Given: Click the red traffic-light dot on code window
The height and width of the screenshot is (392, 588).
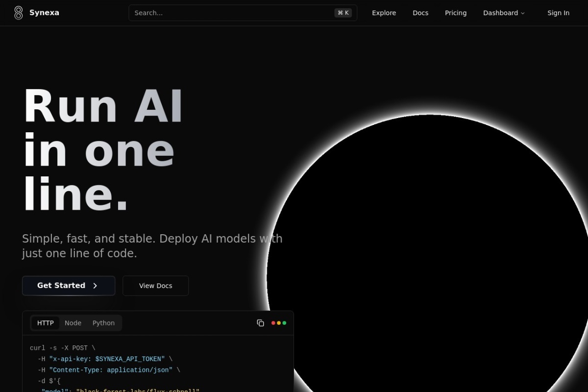Looking at the screenshot, I should pos(273,323).
